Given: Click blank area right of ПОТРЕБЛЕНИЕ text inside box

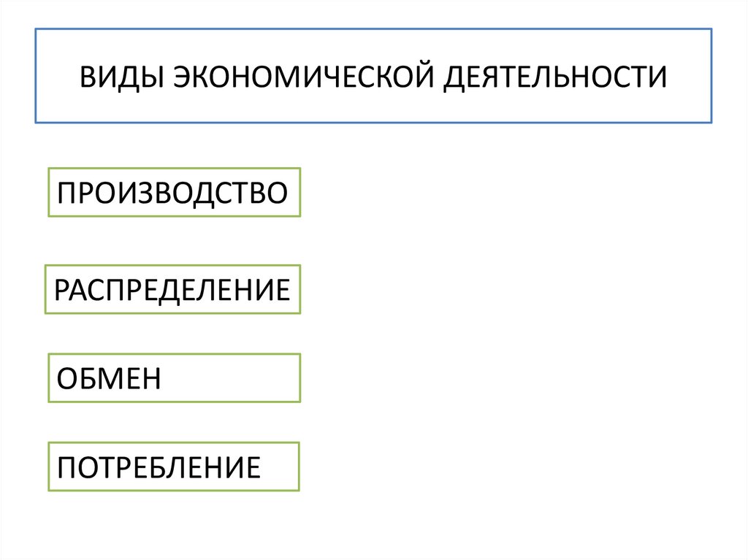Looking at the screenshot, I should coord(280,466).
